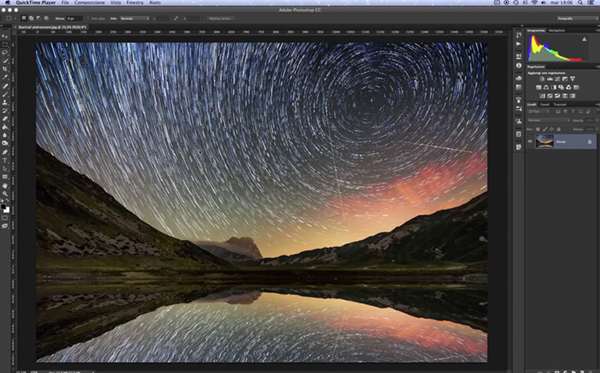Open the Apple menu

(x=7, y=2)
